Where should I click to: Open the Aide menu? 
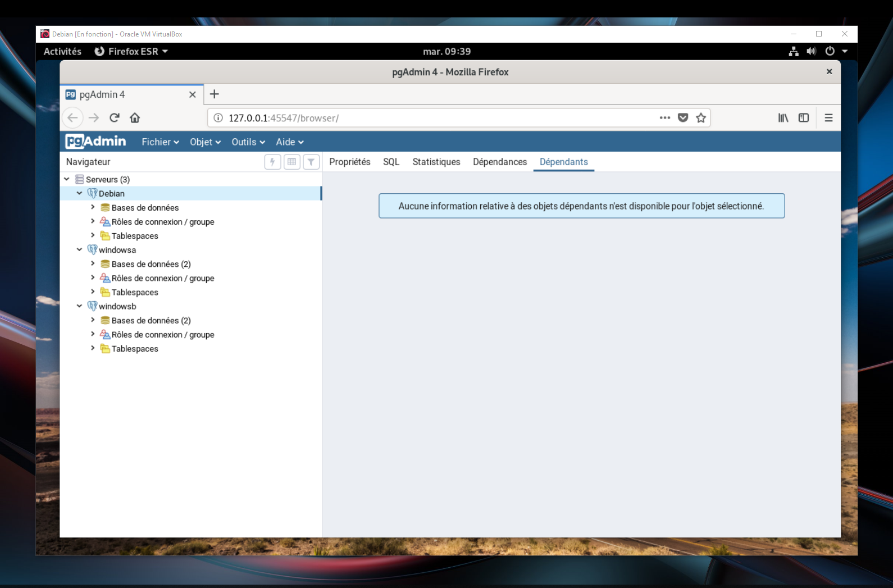pyautogui.click(x=290, y=142)
